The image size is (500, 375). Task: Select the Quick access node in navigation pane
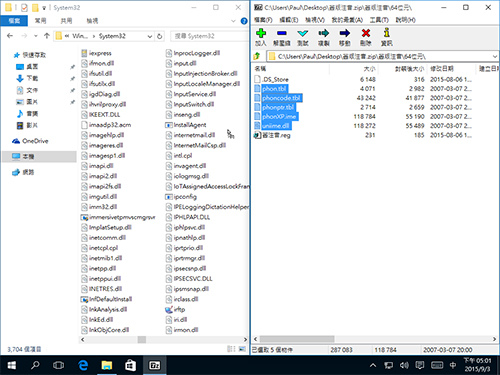[29, 55]
